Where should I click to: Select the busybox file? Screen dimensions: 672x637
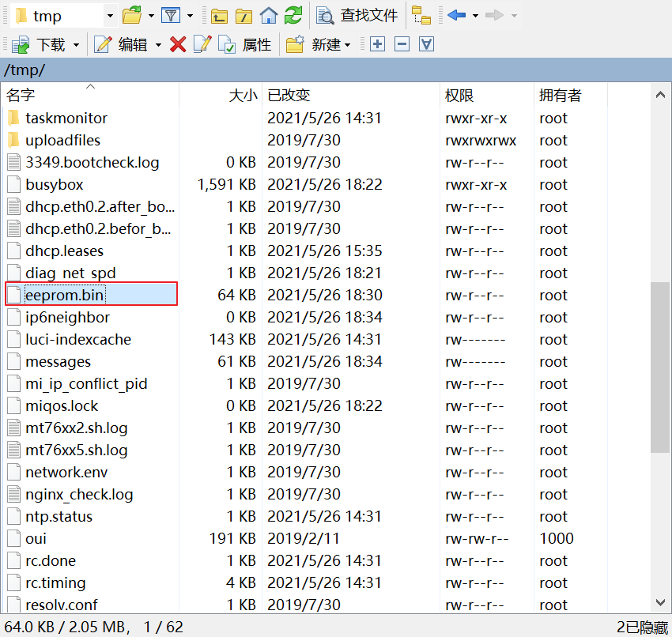(x=54, y=185)
